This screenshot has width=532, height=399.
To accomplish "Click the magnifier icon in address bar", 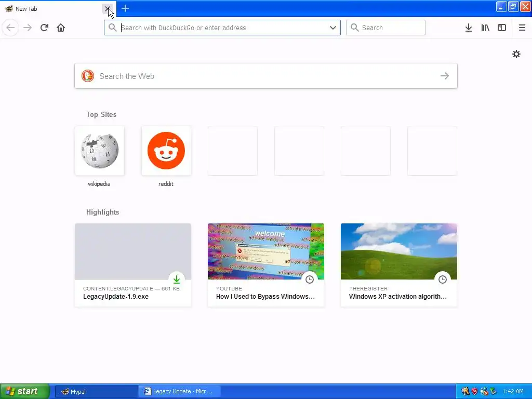I will [x=112, y=28].
